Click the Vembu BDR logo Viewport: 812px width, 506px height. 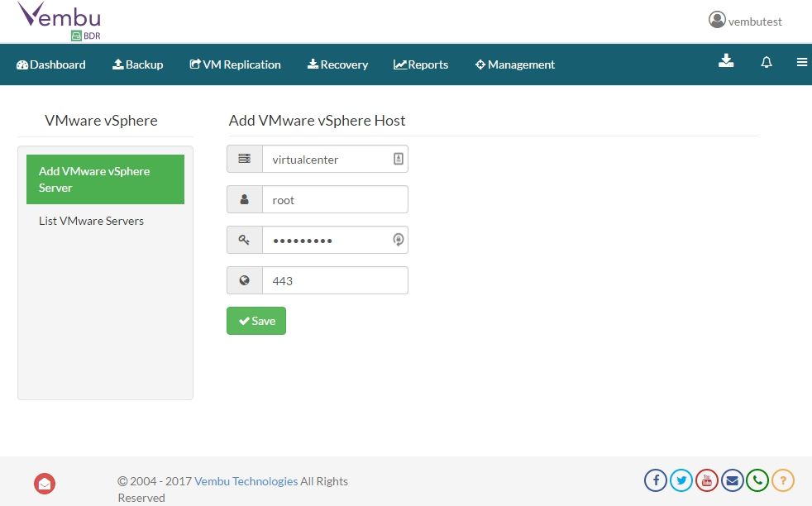pos(60,21)
